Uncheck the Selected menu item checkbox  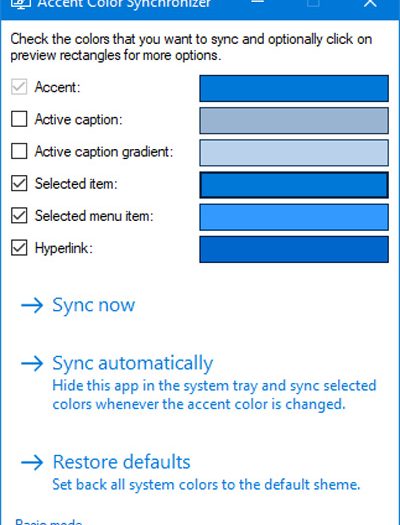pyautogui.click(x=19, y=215)
